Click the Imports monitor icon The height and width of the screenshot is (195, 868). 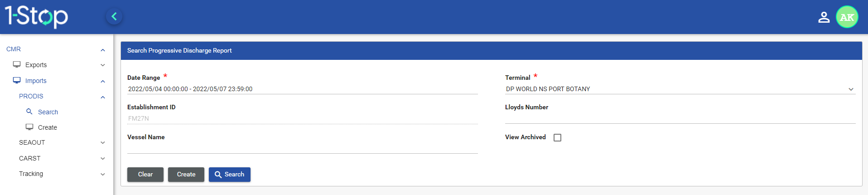(17, 80)
